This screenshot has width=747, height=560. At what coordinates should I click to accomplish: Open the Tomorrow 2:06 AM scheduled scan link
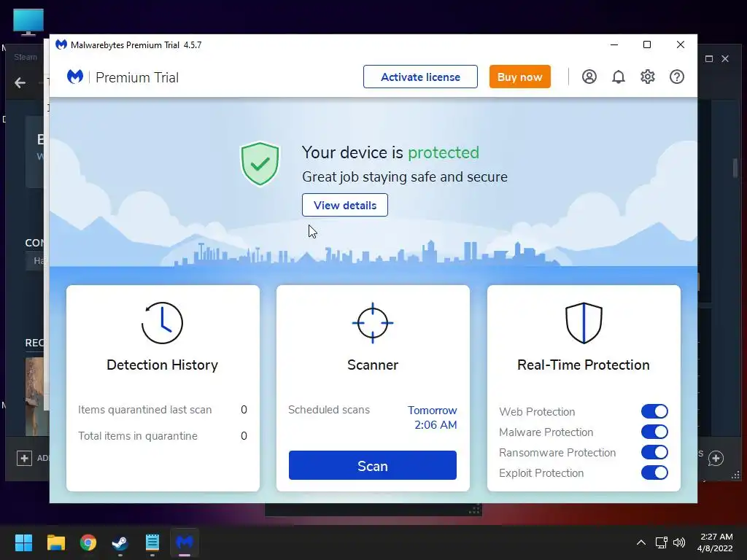point(433,418)
